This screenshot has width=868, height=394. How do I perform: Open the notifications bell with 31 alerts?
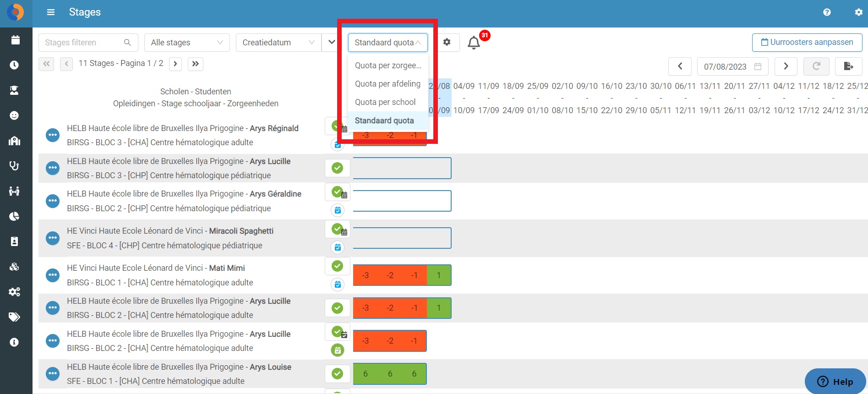pos(474,43)
